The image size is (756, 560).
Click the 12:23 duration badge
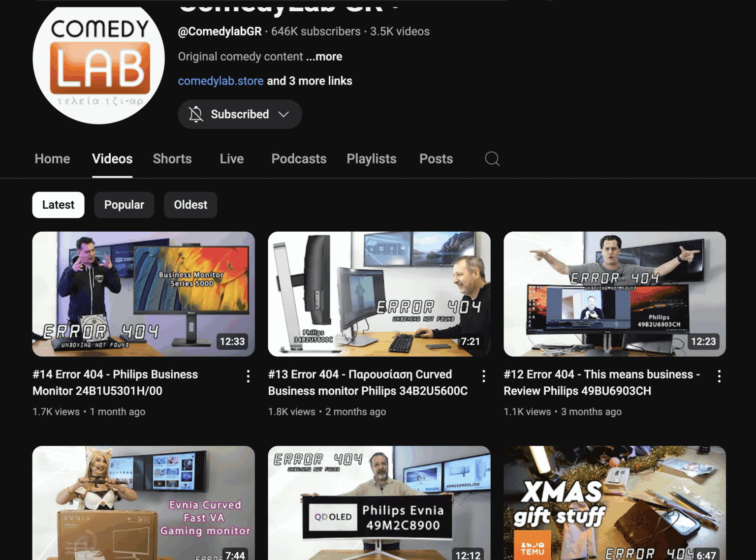click(x=703, y=342)
